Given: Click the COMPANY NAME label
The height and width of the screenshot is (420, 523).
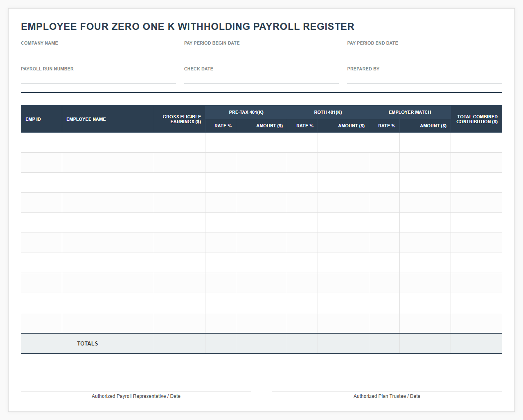Looking at the screenshot, I should 39,43.
